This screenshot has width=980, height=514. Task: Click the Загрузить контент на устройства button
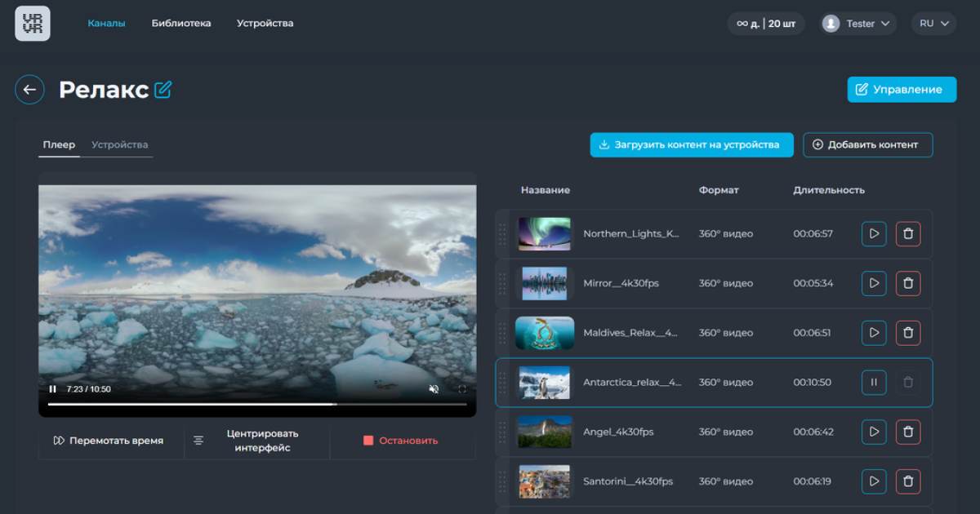point(692,145)
